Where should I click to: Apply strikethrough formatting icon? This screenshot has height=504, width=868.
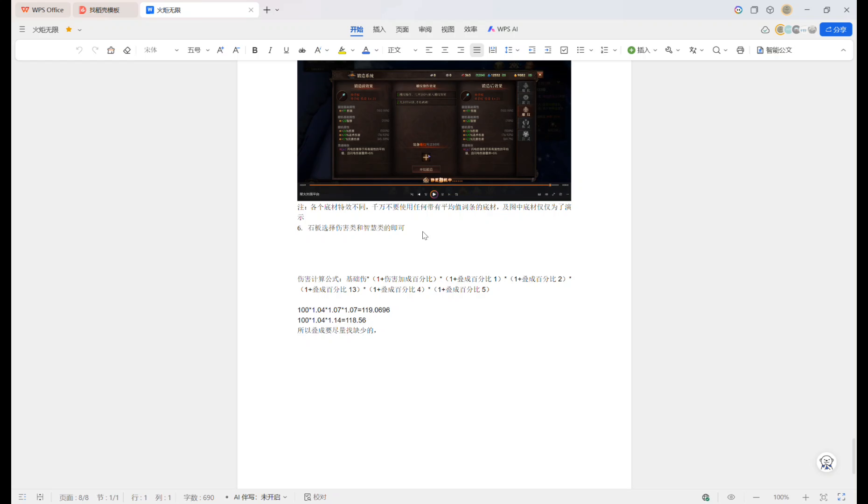pos(302,50)
